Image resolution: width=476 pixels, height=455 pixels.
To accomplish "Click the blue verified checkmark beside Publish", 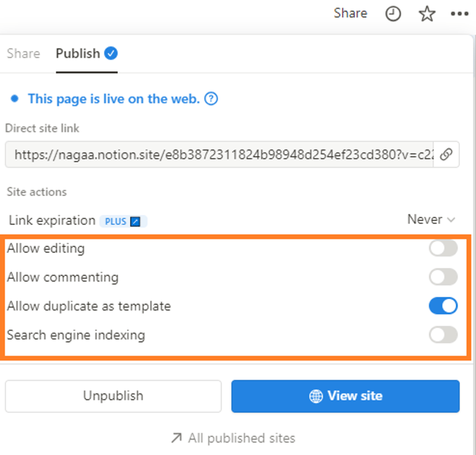I will [111, 53].
